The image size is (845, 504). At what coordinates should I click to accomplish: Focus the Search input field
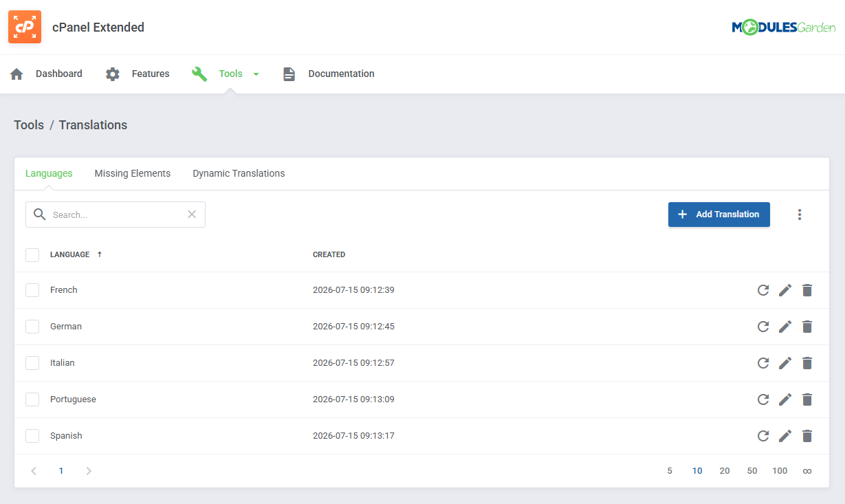[116, 215]
